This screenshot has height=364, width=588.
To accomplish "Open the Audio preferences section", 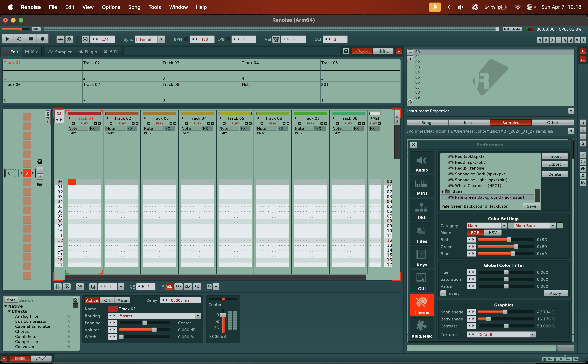I will click(x=422, y=162).
